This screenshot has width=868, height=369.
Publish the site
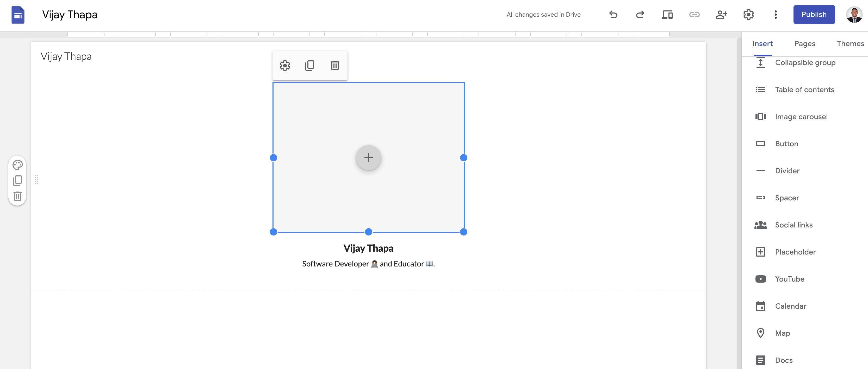click(814, 15)
